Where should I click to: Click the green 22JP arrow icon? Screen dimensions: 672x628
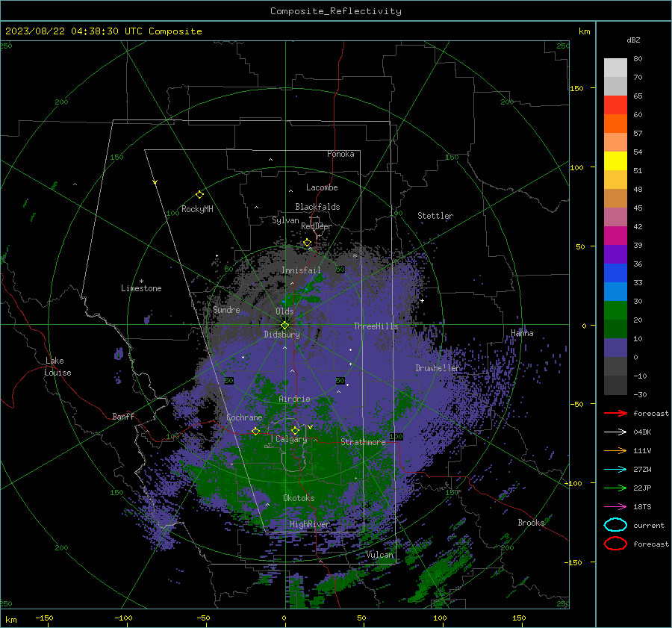[615, 488]
